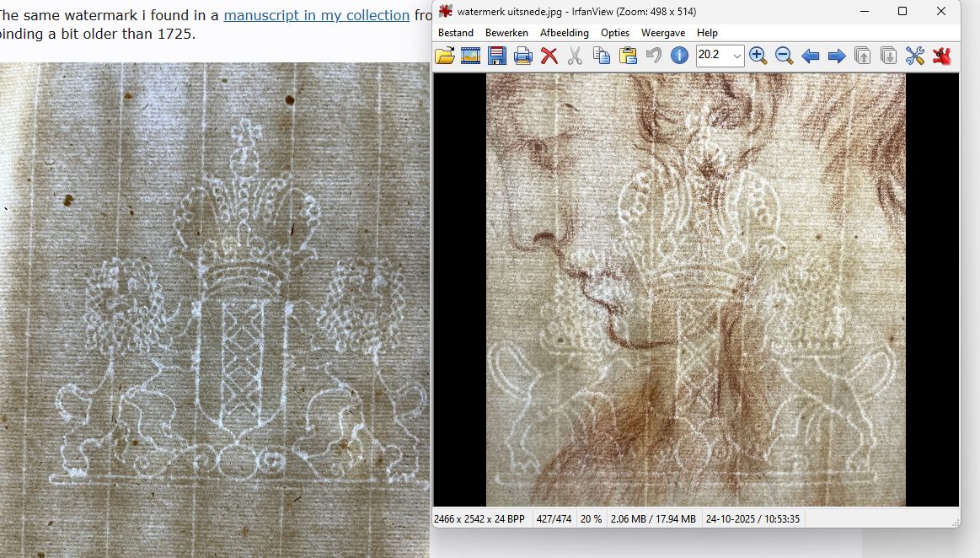This screenshot has height=558, width=980.
Task: Open the Weergave menu
Action: [x=663, y=33]
